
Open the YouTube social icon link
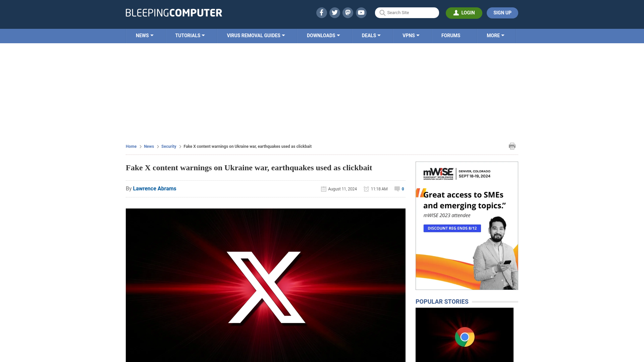coord(361,12)
